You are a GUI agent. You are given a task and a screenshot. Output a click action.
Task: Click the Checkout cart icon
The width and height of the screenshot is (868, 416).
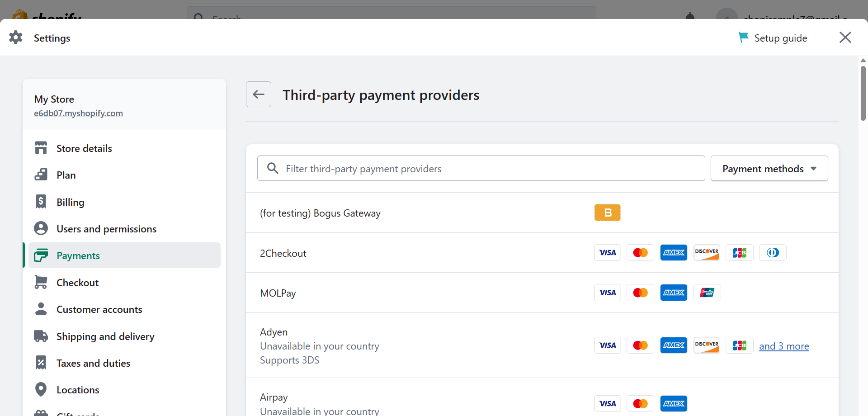41,282
